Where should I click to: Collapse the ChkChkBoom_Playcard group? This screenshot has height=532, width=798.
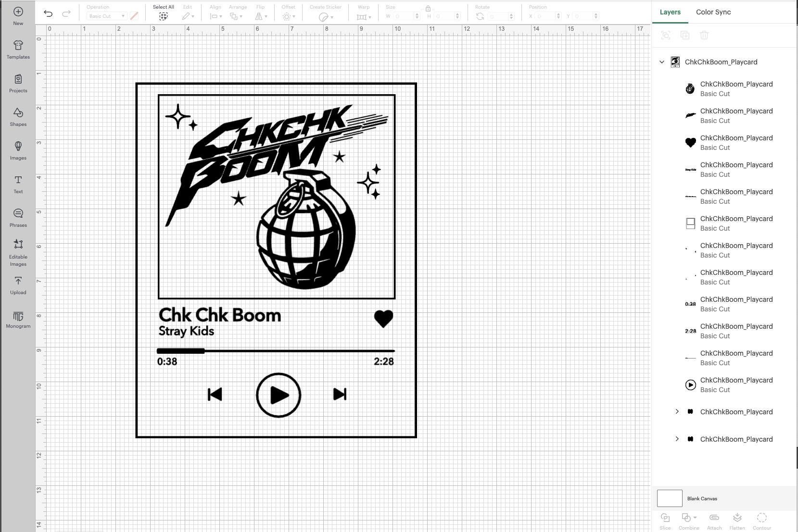pyautogui.click(x=661, y=62)
